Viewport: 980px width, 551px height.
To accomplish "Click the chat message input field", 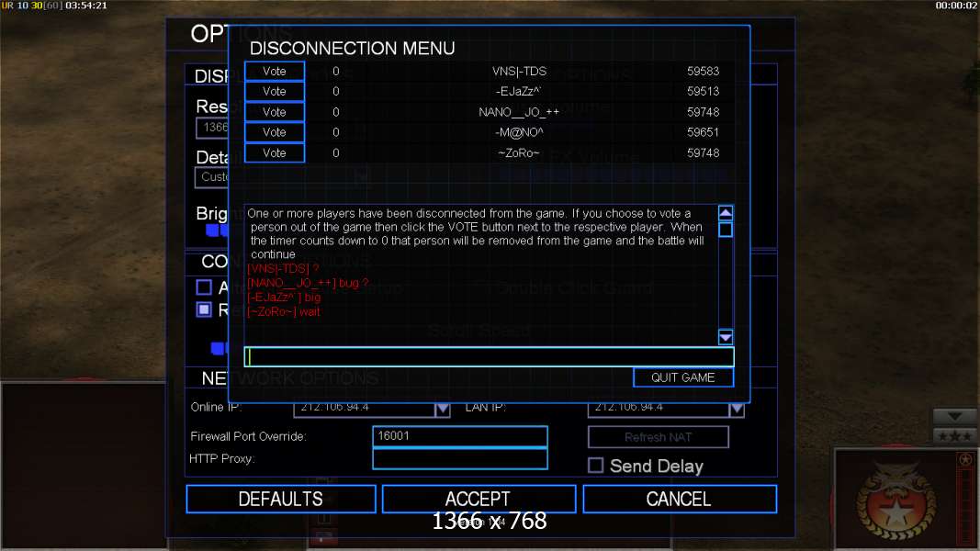I will pyautogui.click(x=489, y=356).
